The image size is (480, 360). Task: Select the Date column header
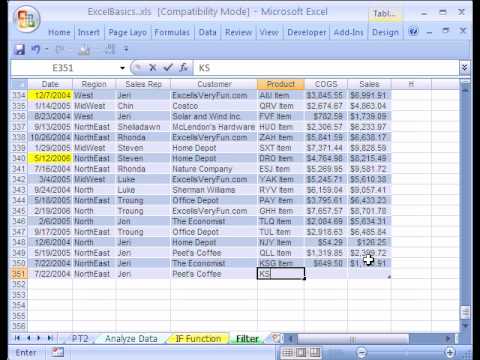50,84
